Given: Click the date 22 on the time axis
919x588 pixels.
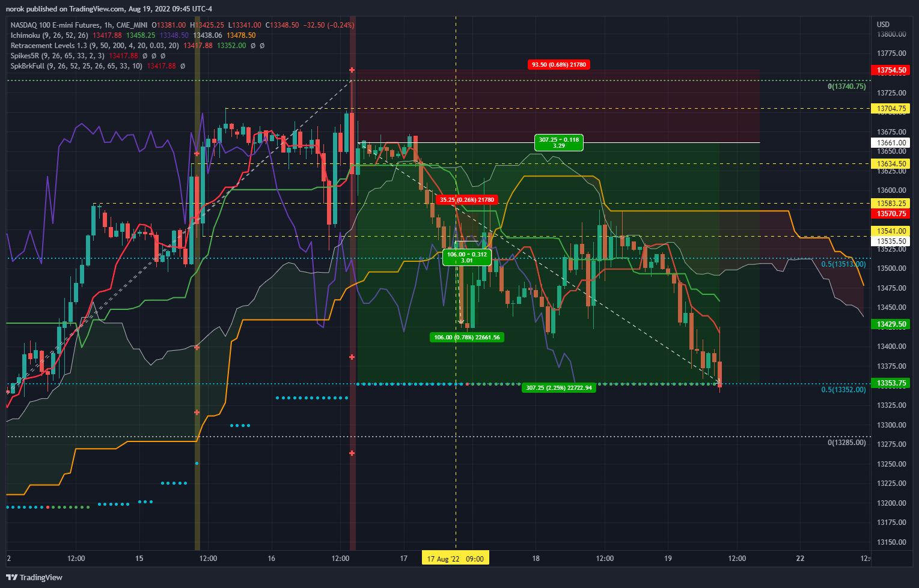Looking at the screenshot, I should [x=801, y=559].
